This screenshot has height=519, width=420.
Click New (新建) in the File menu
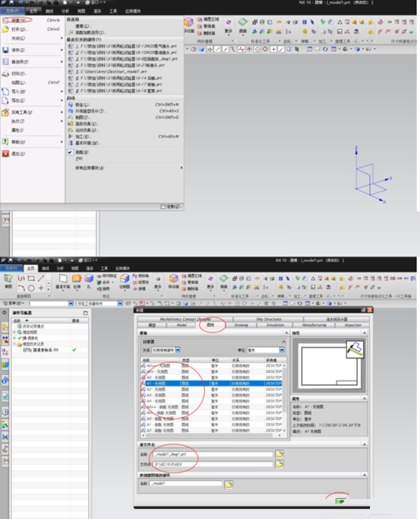[18, 20]
